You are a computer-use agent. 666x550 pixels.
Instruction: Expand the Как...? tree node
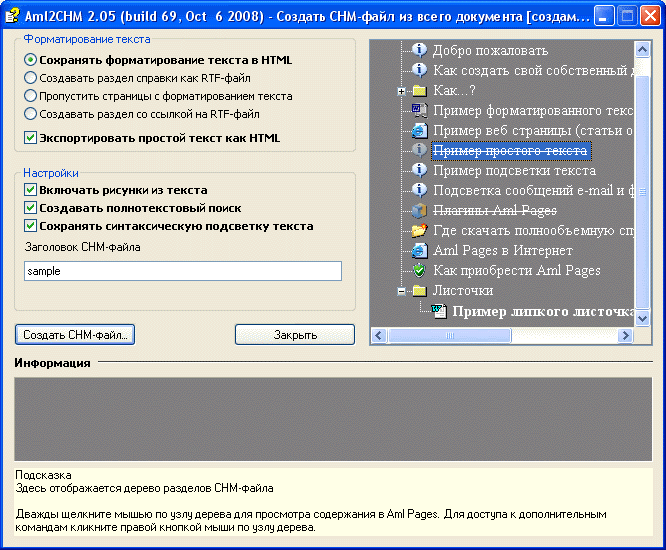(401, 91)
